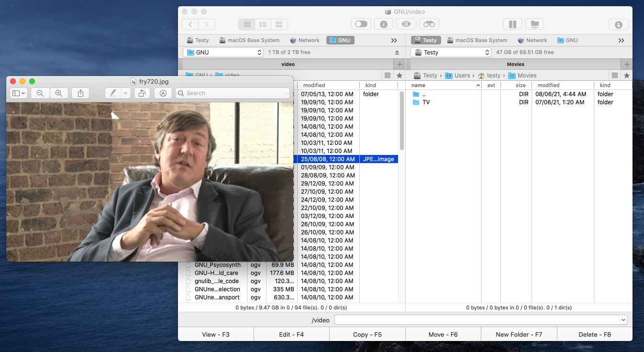Image resolution: width=644 pixels, height=352 pixels.
Task: Select Network tab in the right pane
Action: [x=533, y=40]
